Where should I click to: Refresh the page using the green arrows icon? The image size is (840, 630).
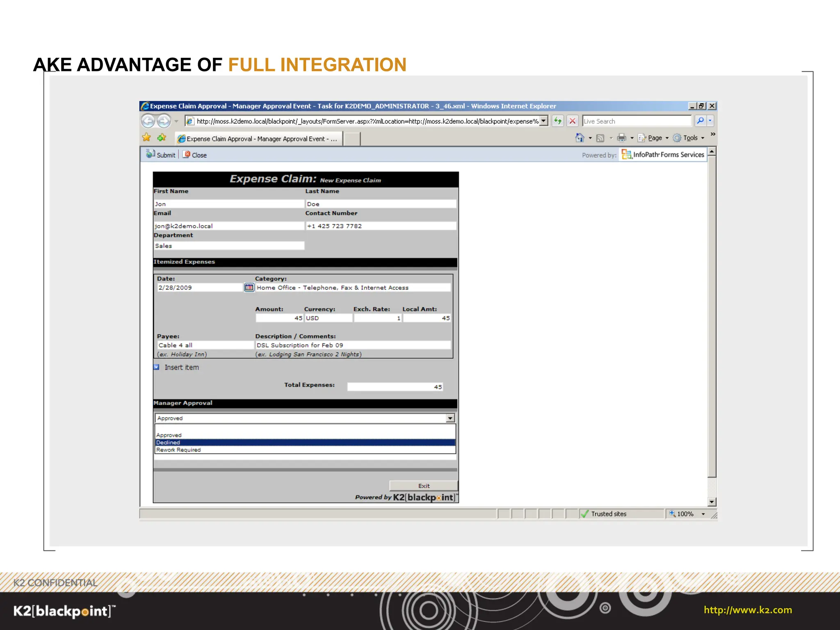pyautogui.click(x=557, y=121)
